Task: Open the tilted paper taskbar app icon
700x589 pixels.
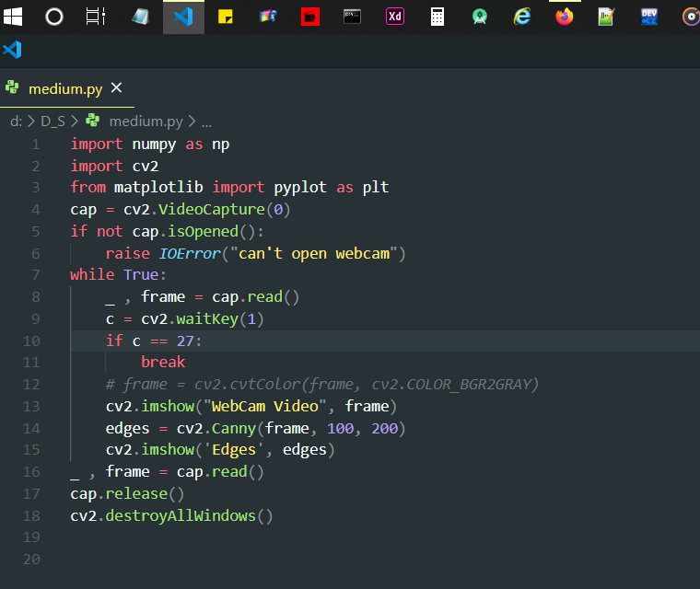Action: 140,17
